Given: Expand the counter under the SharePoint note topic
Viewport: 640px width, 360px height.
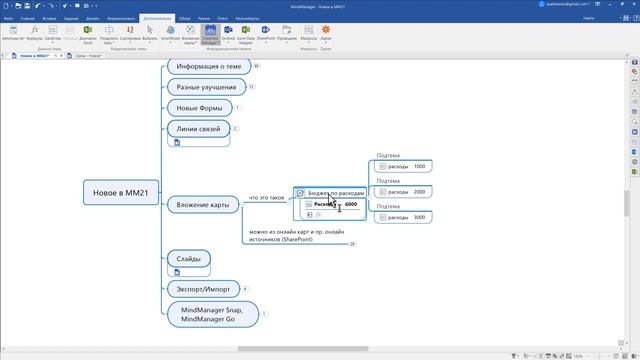Looking at the screenshot, I should pos(352,244).
